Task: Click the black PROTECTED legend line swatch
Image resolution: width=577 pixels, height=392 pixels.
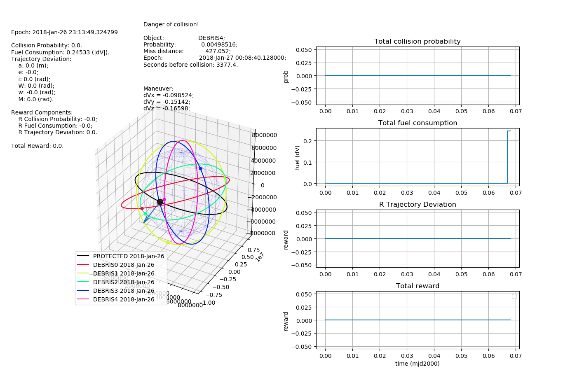Action: 83,256
